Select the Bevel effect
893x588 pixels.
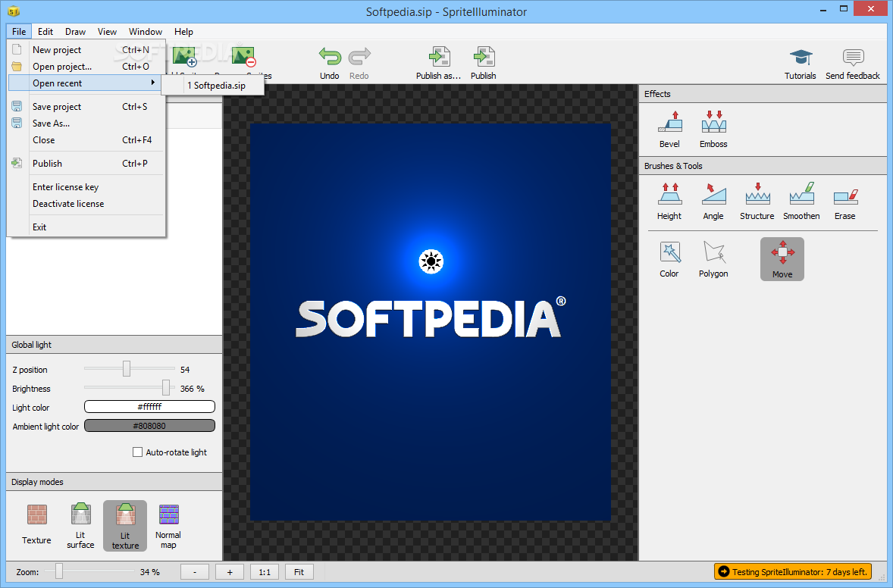point(669,130)
